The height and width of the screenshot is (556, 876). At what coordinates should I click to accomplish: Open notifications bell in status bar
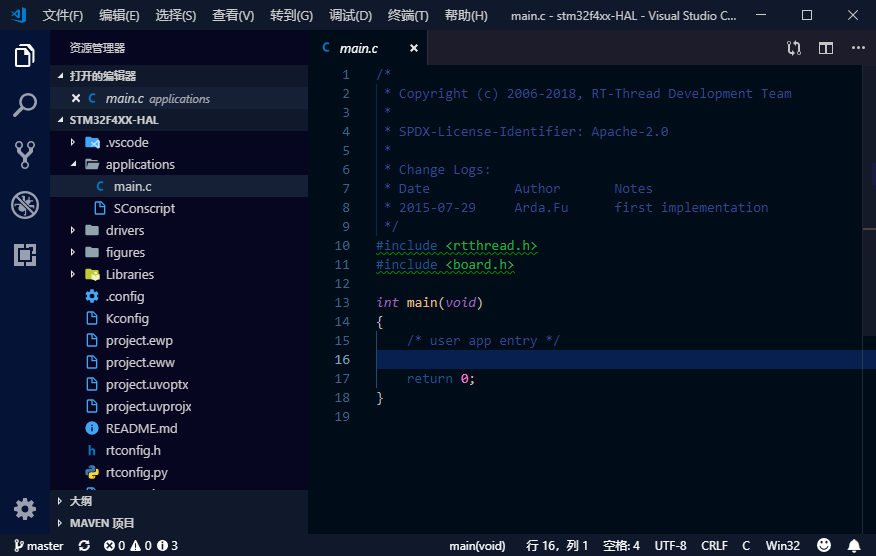[x=854, y=545]
